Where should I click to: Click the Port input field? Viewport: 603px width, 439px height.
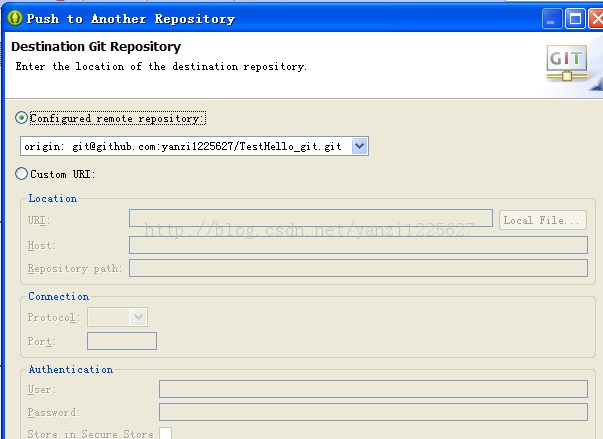click(122, 341)
